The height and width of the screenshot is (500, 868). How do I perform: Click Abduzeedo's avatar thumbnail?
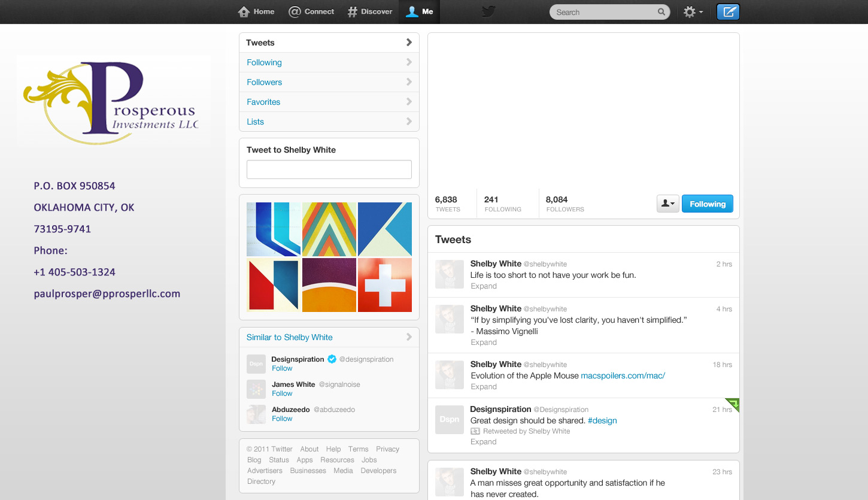(256, 414)
